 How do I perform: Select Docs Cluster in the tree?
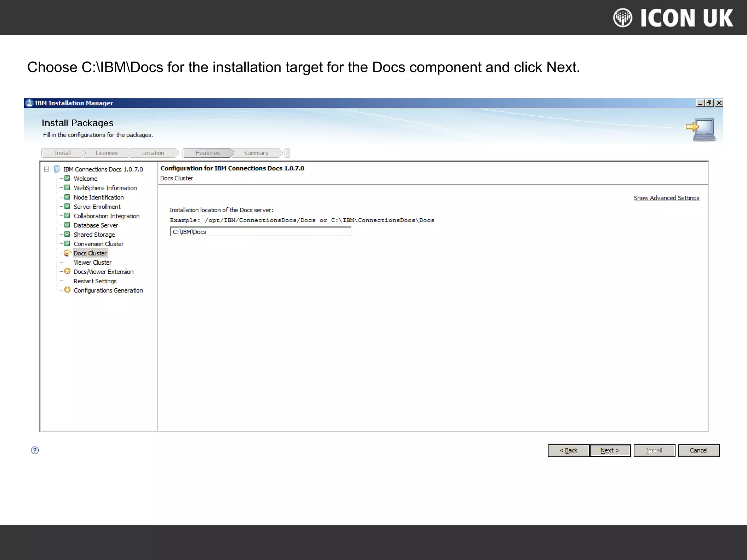(x=90, y=253)
